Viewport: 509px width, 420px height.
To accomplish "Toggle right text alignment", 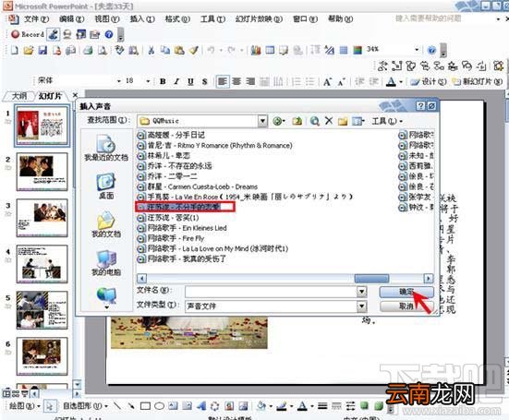I will [x=250, y=81].
